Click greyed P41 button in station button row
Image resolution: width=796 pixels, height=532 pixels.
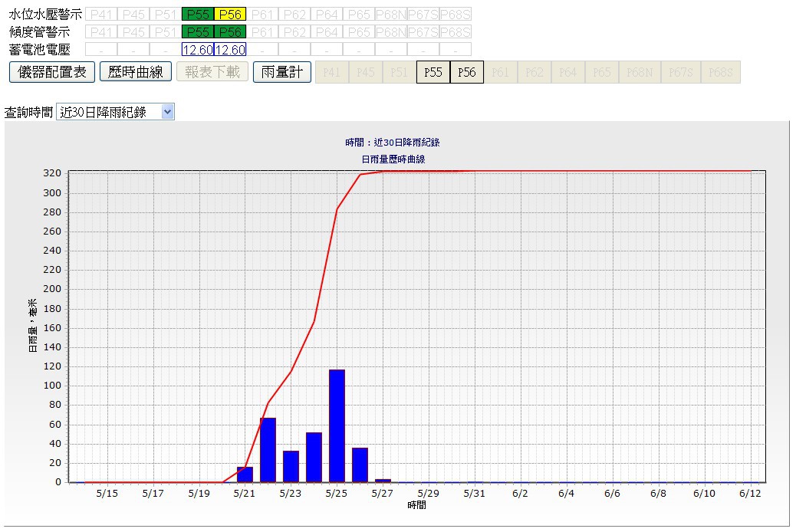click(x=331, y=72)
